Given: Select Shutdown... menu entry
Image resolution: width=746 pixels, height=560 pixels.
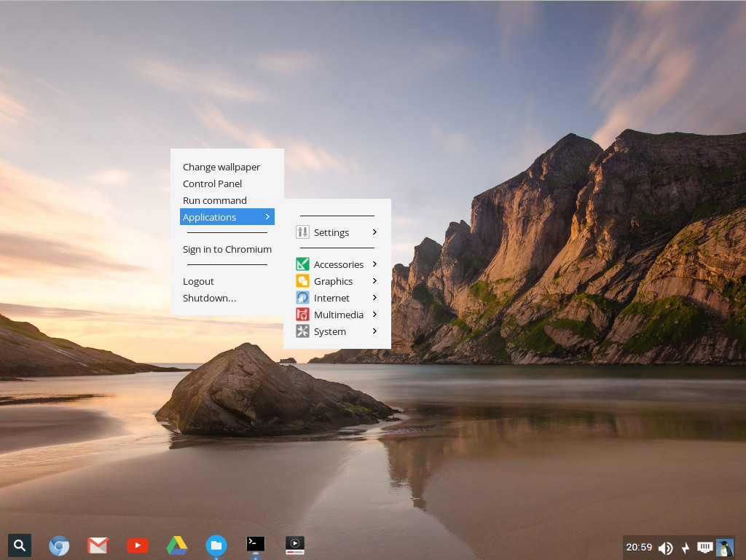Looking at the screenshot, I should click(x=209, y=298).
